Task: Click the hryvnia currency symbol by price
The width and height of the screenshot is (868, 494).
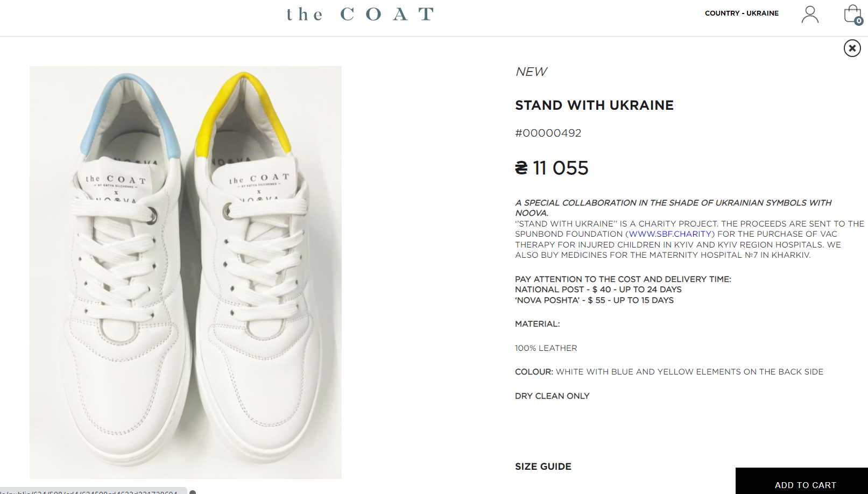Action: pos(521,168)
